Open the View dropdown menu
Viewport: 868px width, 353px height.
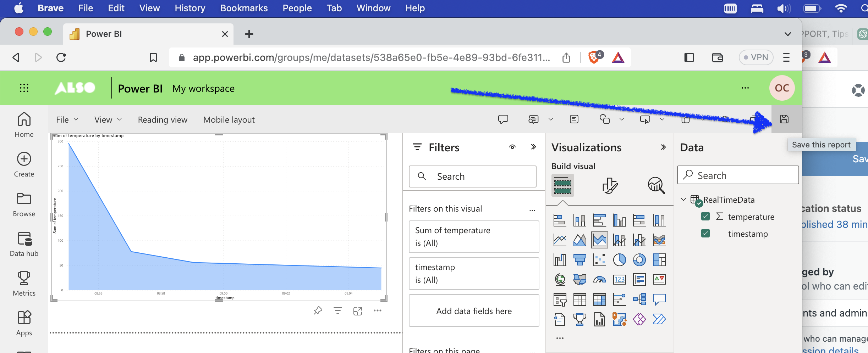tap(108, 120)
